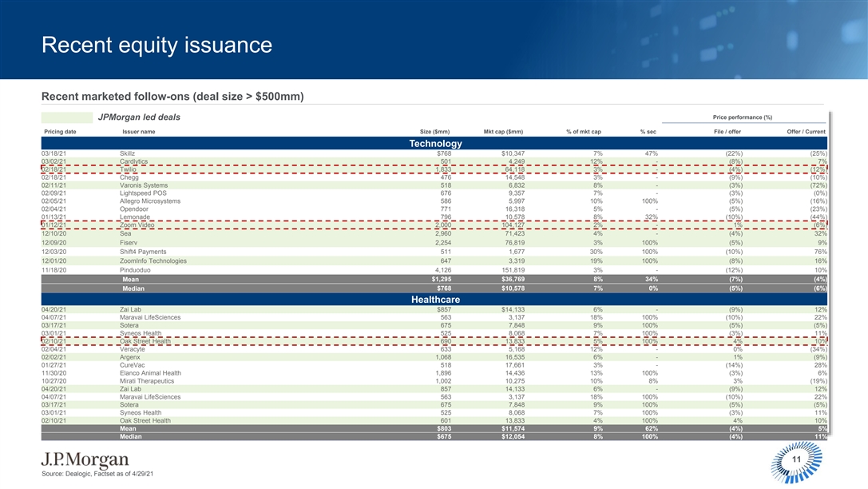
Task: Click the Mkt cap ($mm) column header
Action: click(503, 132)
